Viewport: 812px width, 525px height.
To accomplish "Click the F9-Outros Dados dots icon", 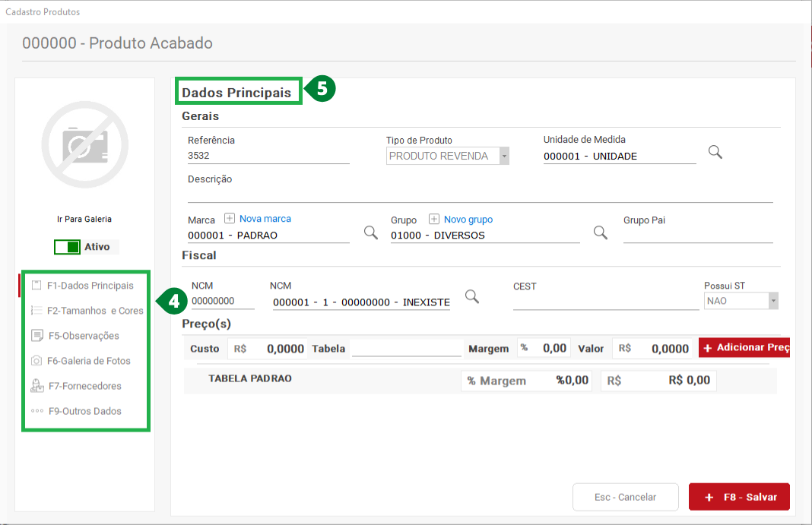I will [36, 411].
